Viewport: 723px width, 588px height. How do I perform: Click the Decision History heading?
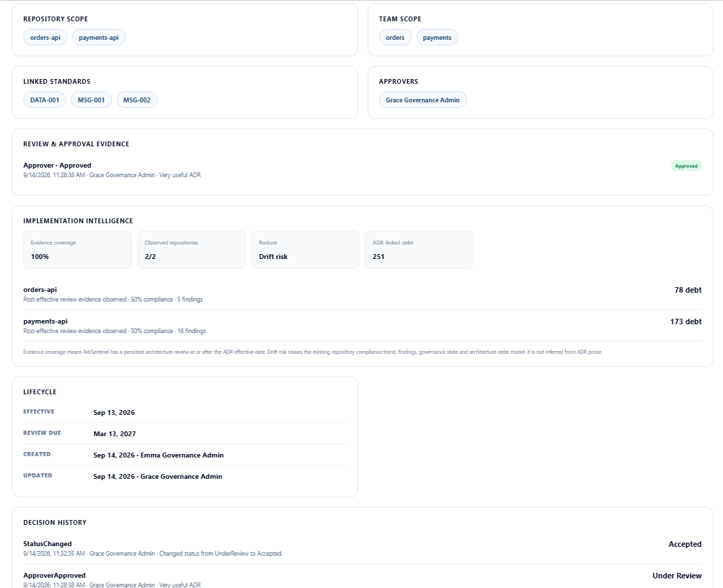[x=55, y=523]
